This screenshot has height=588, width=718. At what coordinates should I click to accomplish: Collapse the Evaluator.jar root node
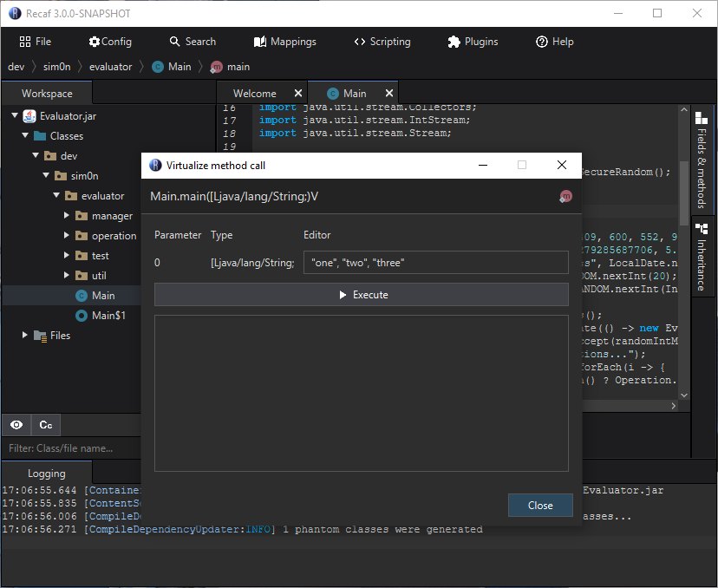[x=15, y=115]
